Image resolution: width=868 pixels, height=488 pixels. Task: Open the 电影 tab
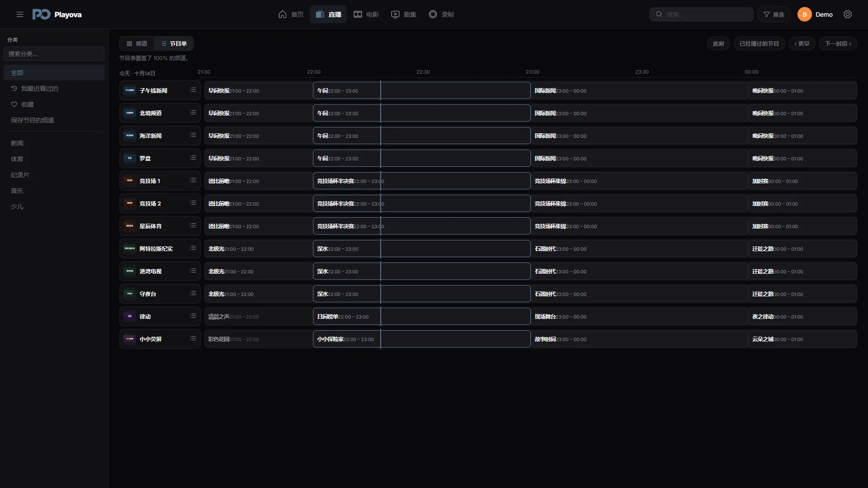[x=366, y=14]
